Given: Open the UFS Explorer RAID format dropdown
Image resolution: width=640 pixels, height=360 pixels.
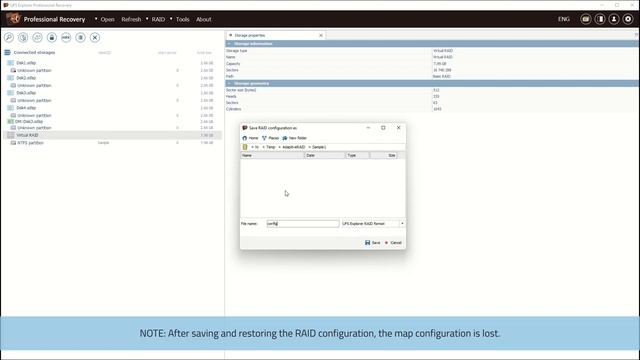Looking at the screenshot, I should 402,224.
